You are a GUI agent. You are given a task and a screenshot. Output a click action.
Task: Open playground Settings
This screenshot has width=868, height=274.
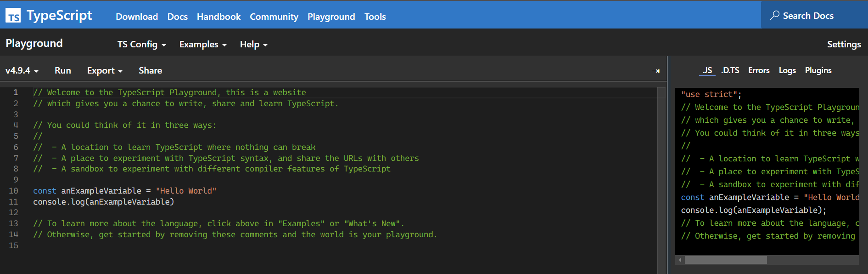(x=844, y=45)
